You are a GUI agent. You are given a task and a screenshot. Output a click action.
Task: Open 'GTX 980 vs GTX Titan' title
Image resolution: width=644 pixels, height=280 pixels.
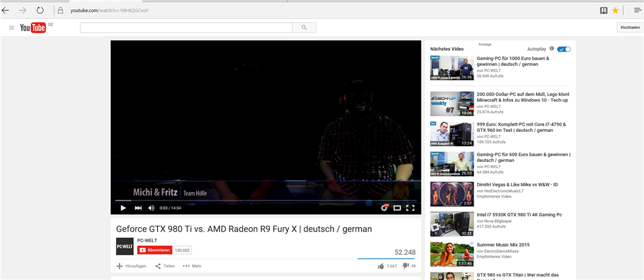pos(518,275)
